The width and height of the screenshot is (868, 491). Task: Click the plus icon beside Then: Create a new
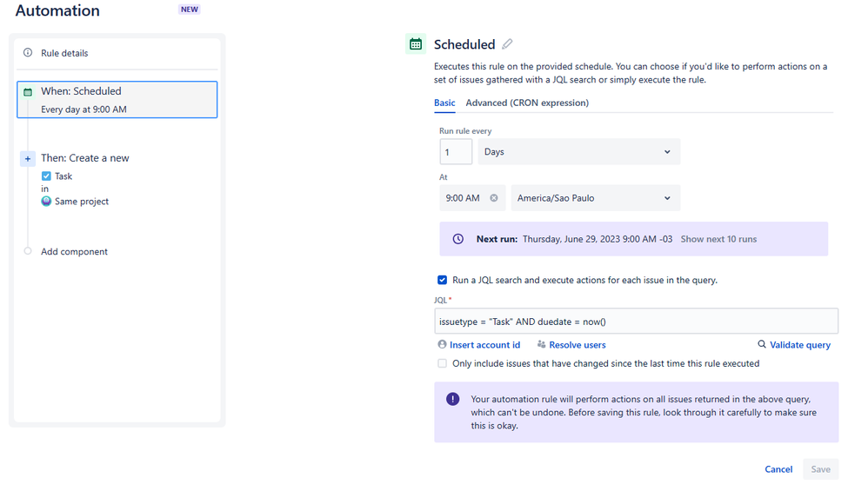(28, 159)
